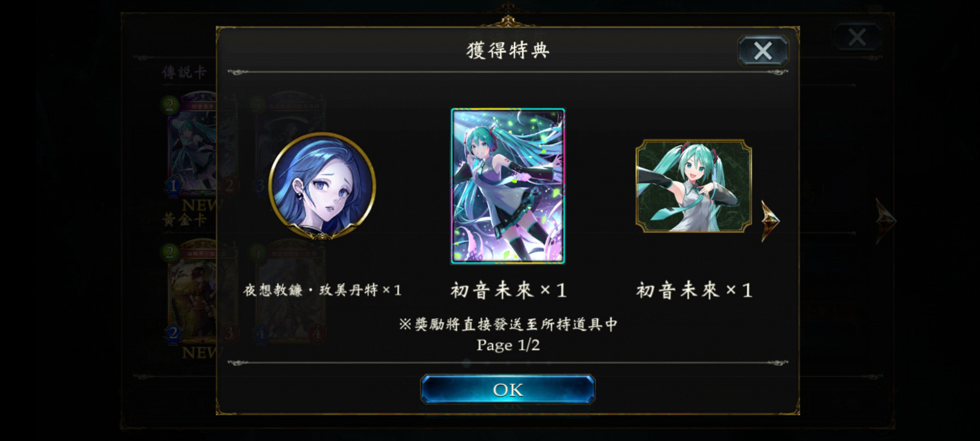The image size is (980, 441).
Task: Select the 傳説卡 section heading
Action: tap(185, 72)
